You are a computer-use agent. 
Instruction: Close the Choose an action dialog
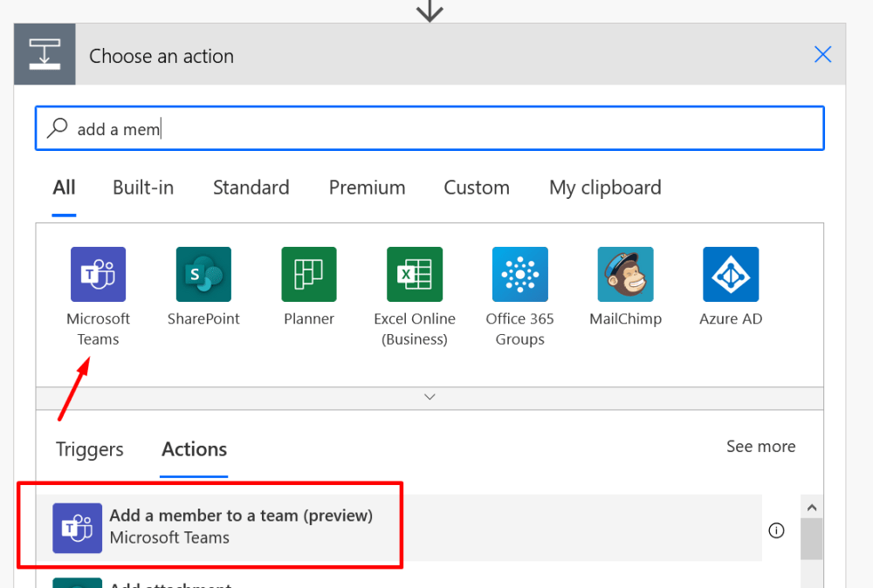[x=822, y=54]
